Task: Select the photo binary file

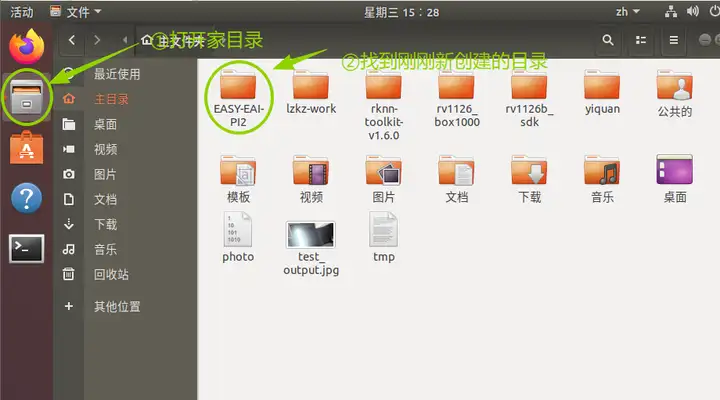Action: (x=238, y=237)
